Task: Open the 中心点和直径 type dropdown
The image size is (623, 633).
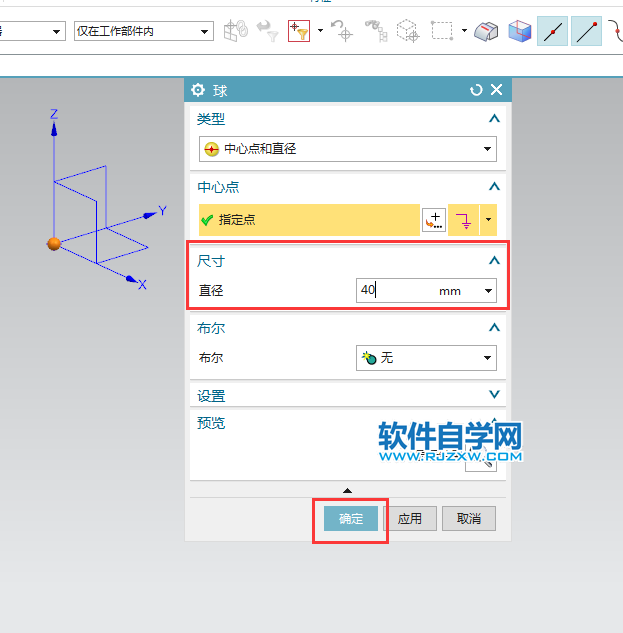Action: pyautogui.click(x=348, y=149)
